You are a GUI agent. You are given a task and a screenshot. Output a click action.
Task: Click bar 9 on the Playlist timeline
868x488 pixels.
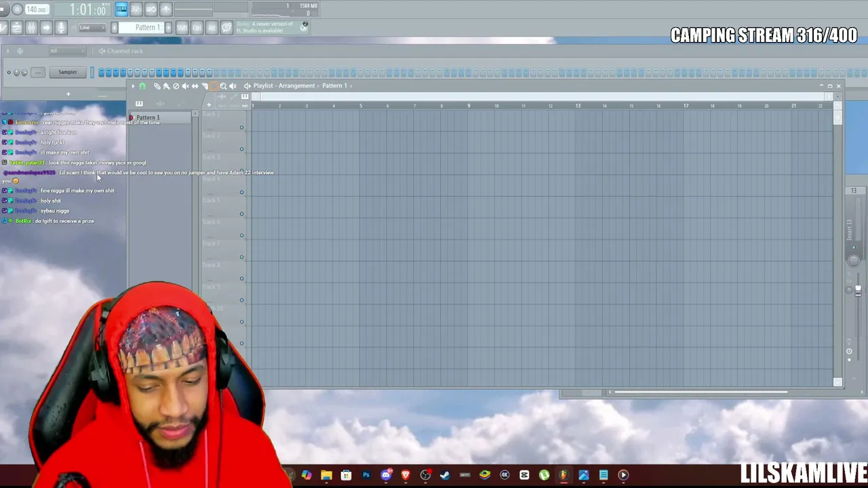pos(469,106)
